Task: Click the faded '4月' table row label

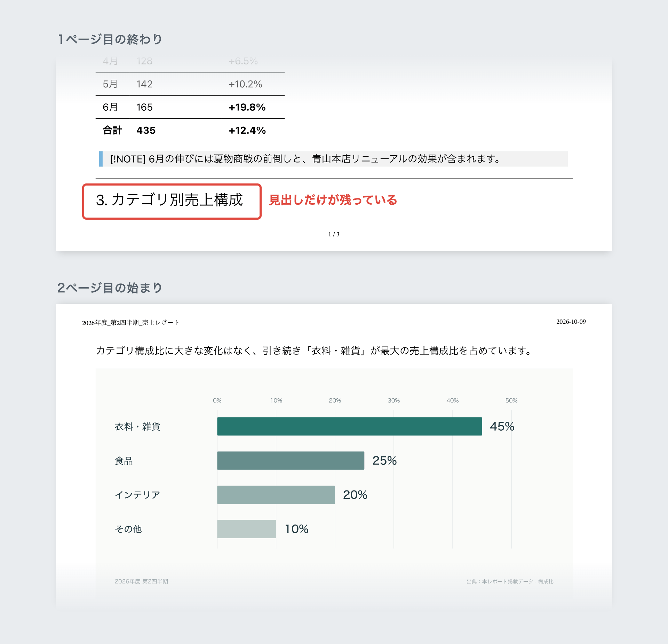Action: tap(110, 61)
